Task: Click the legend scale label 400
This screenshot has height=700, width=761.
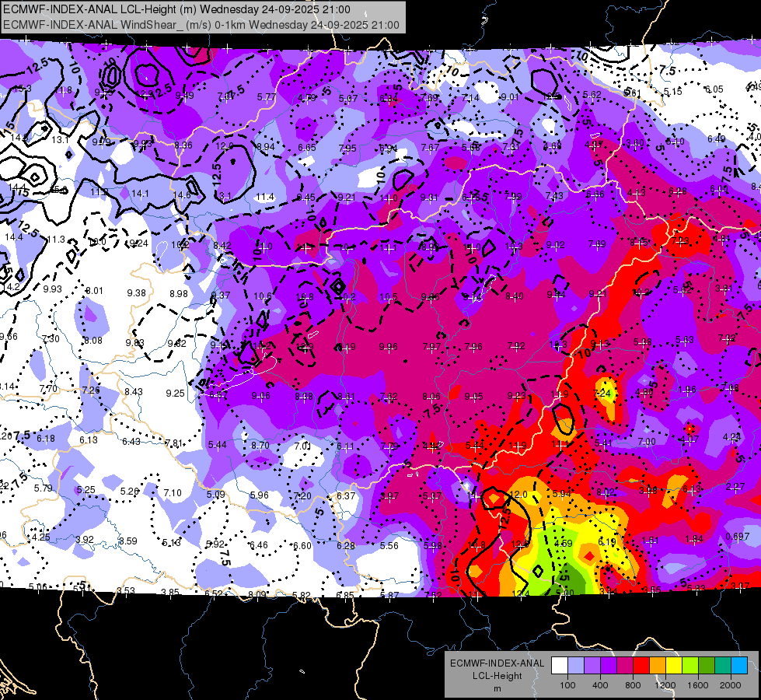Action: pyautogui.click(x=600, y=685)
